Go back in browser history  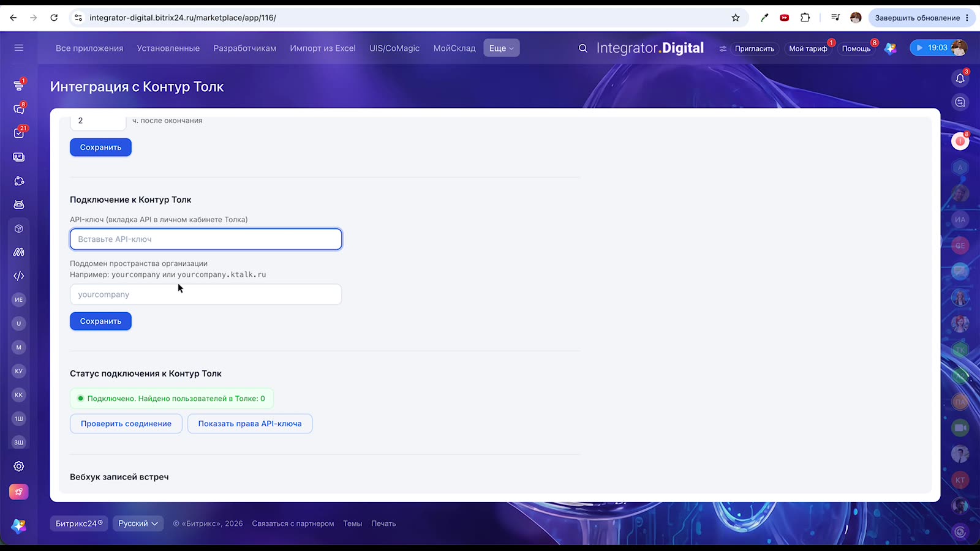[13, 18]
